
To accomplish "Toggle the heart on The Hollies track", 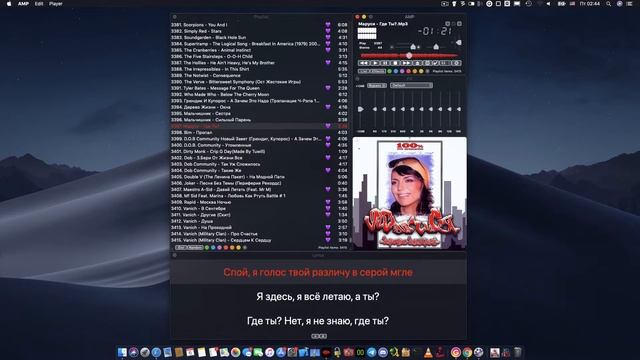I will pos(328,63).
